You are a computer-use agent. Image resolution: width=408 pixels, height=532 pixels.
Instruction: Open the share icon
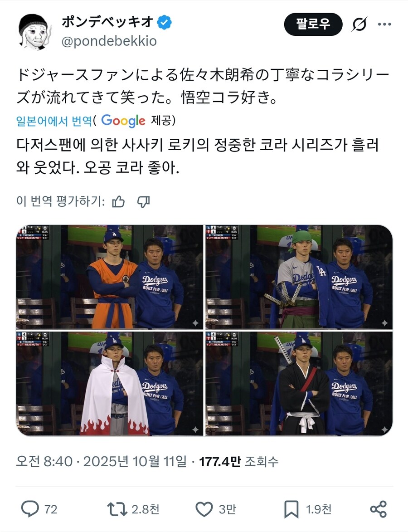coord(378,509)
